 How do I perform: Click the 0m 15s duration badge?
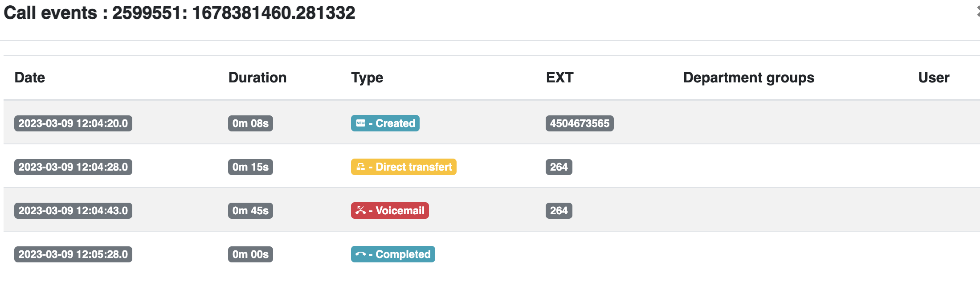tap(250, 167)
